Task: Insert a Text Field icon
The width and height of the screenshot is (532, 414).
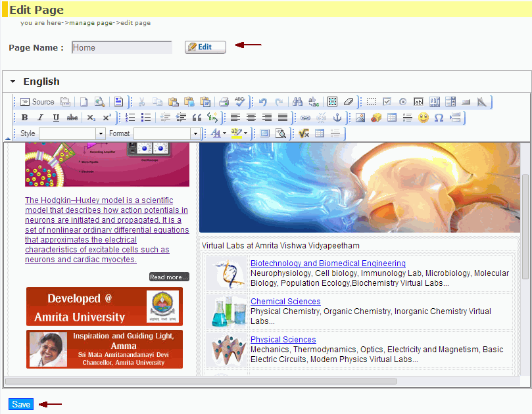Action: tap(419, 102)
